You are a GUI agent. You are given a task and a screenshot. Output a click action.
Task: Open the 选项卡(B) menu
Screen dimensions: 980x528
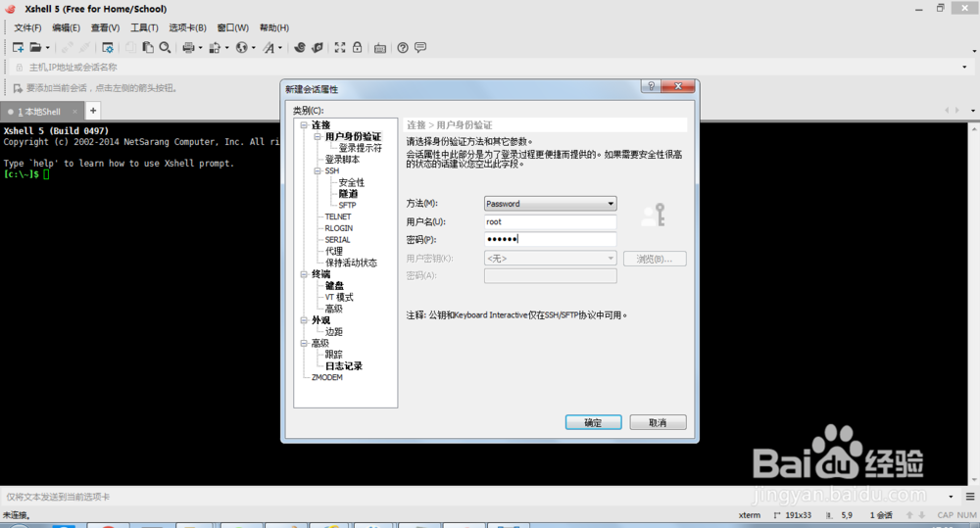tap(187, 27)
